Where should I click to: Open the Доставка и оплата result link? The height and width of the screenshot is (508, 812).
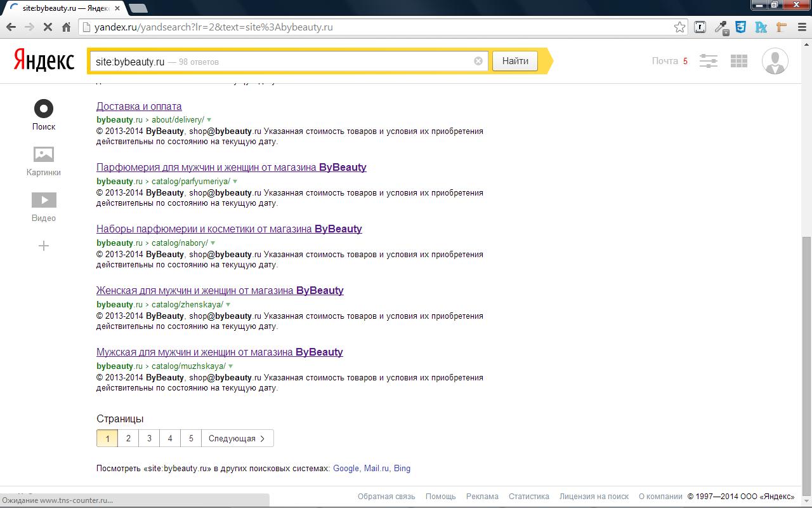pos(139,106)
